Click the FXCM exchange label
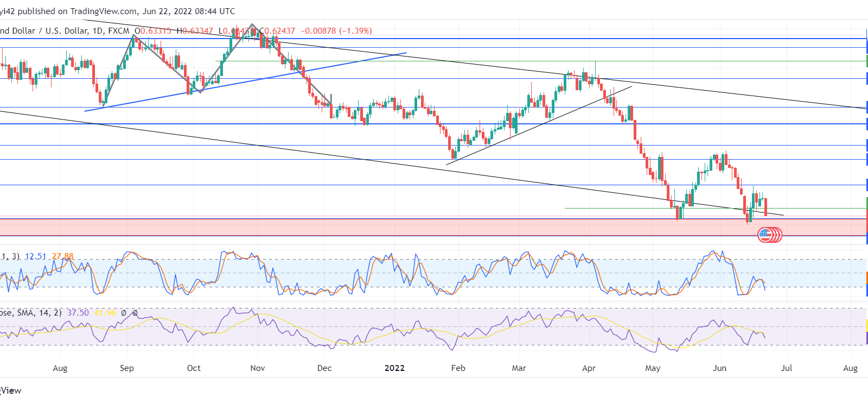The height and width of the screenshot is (403, 868). [119, 31]
